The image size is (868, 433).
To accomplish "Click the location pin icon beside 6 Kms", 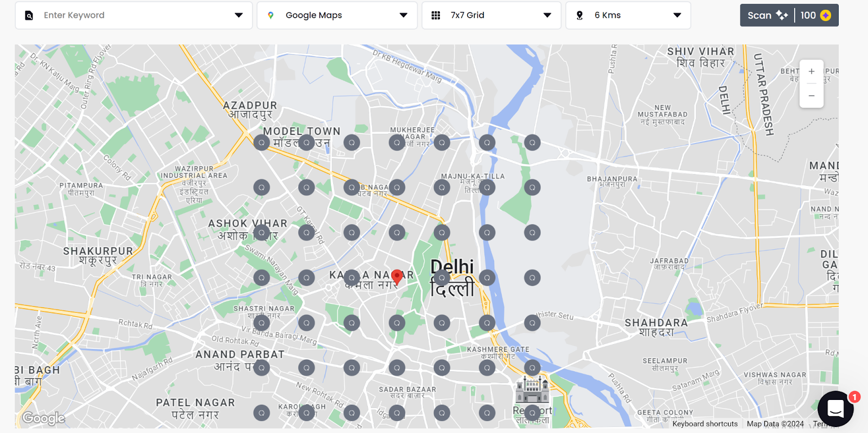I will pos(579,15).
